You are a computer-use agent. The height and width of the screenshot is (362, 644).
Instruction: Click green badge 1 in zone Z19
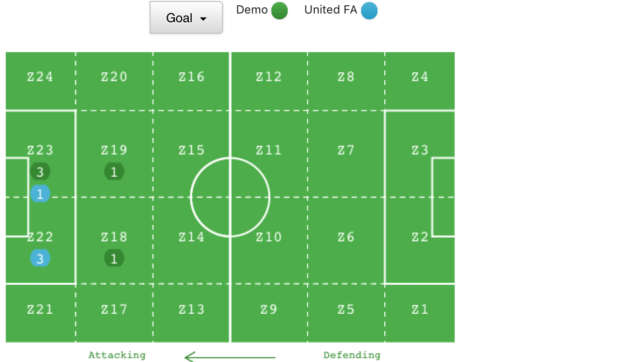pyautogui.click(x=114, y=172)
